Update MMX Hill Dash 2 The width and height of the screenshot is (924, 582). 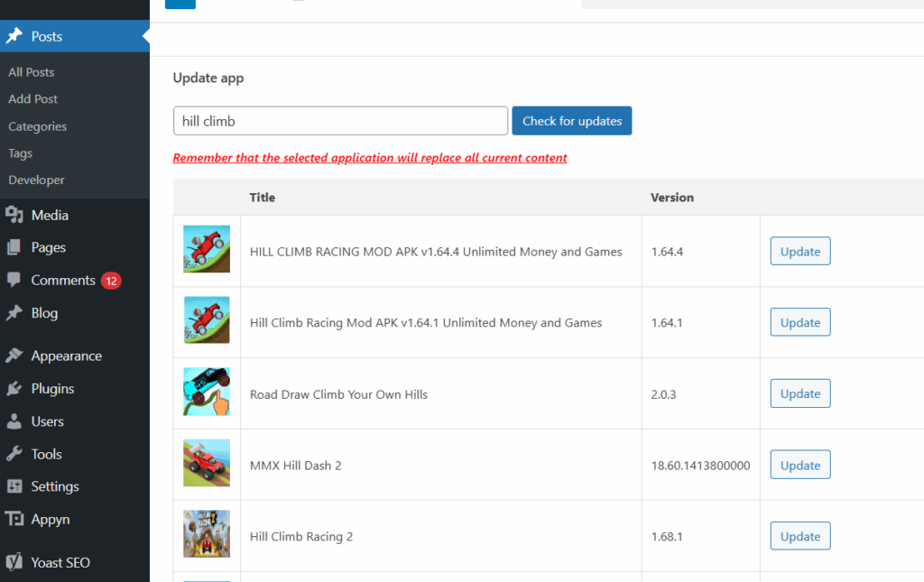click(x=799, y=464)
